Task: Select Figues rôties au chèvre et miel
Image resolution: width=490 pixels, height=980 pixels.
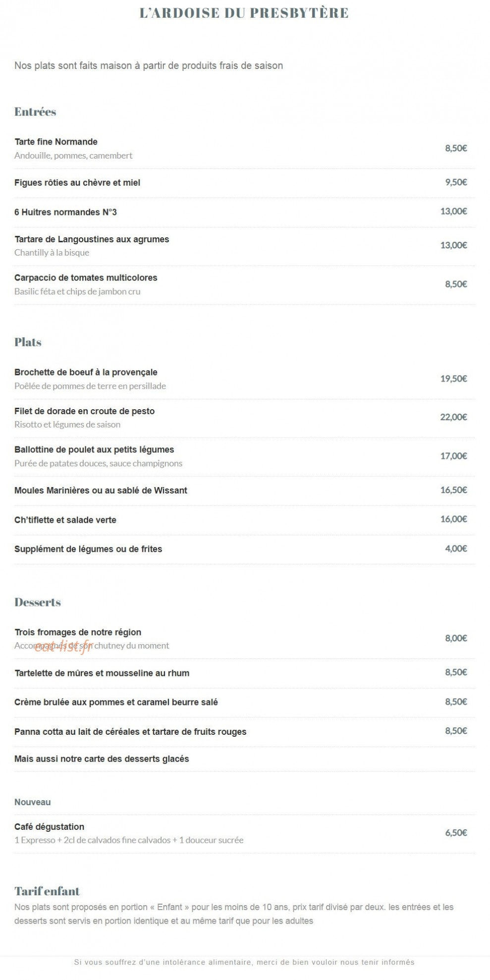Action: click(77, 183)
